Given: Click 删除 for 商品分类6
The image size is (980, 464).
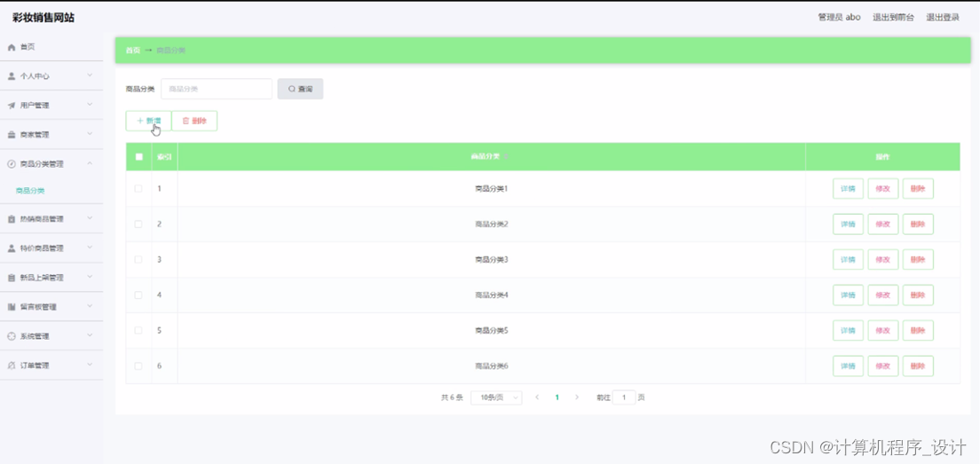Looking at the screenshot, I should [918, 366].
